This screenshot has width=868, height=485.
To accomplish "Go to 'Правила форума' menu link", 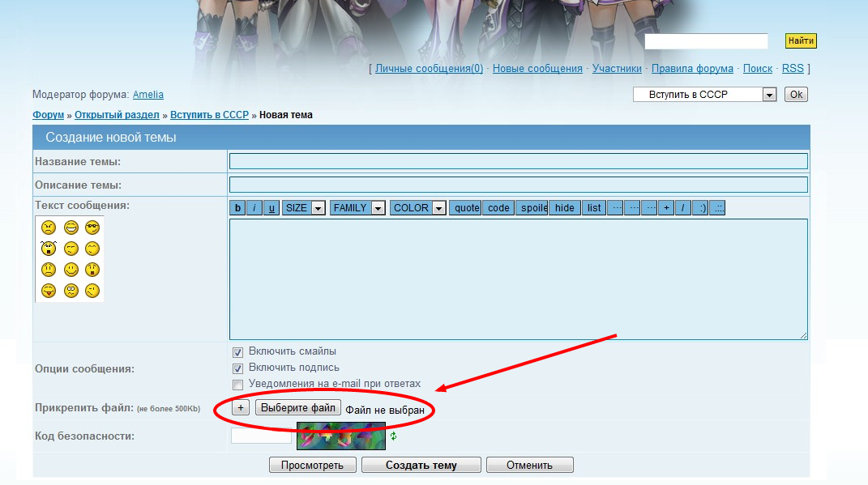I will click(x=692, y=69).
